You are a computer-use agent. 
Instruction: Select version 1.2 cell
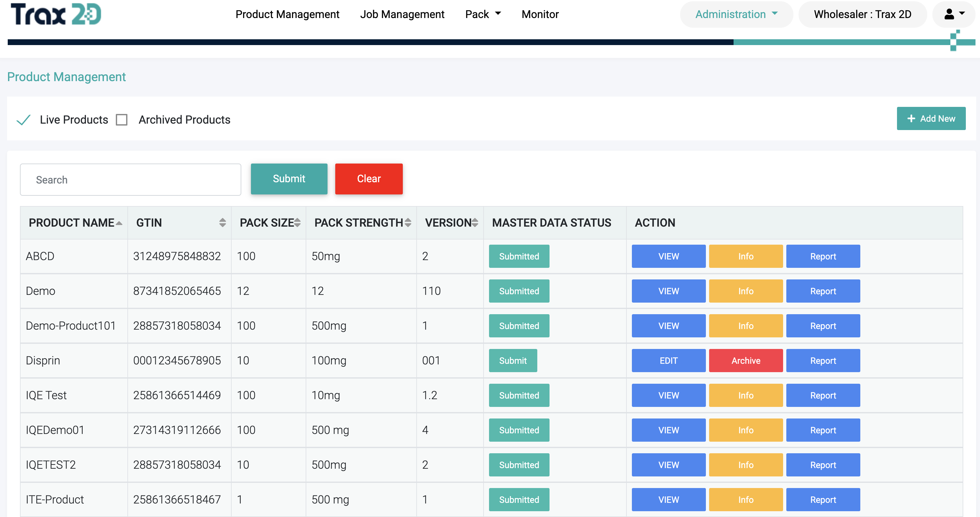(x=450, y=395)
